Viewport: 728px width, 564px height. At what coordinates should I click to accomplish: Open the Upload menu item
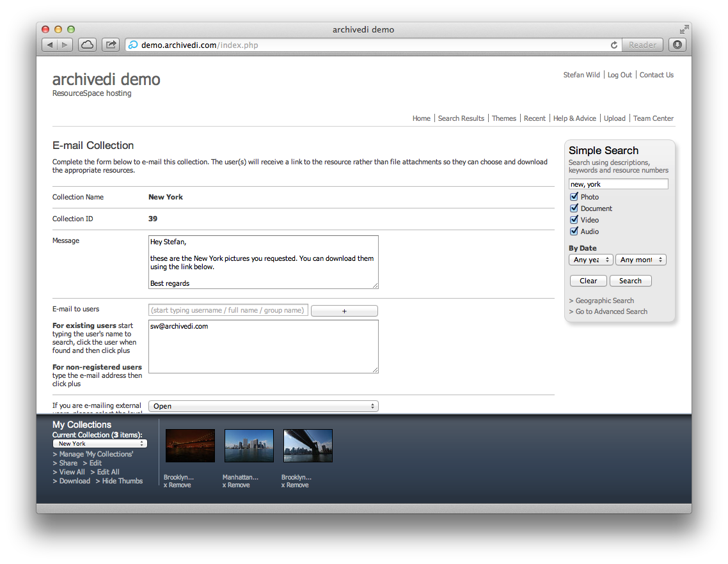tap(614, 118)
